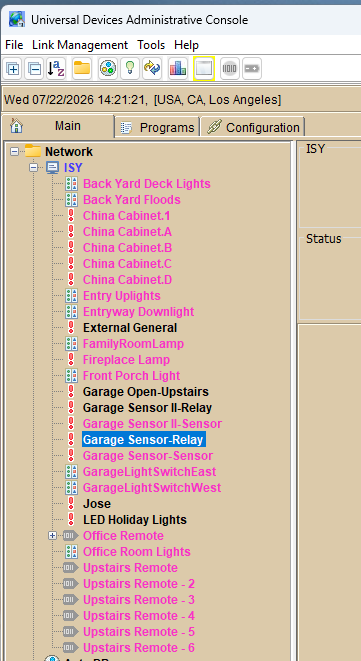
Task: Switch to the Programs tab
Action: 157,127
